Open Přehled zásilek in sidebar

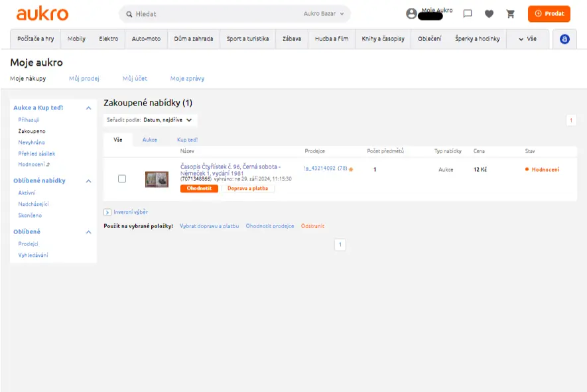coord(36,153)
